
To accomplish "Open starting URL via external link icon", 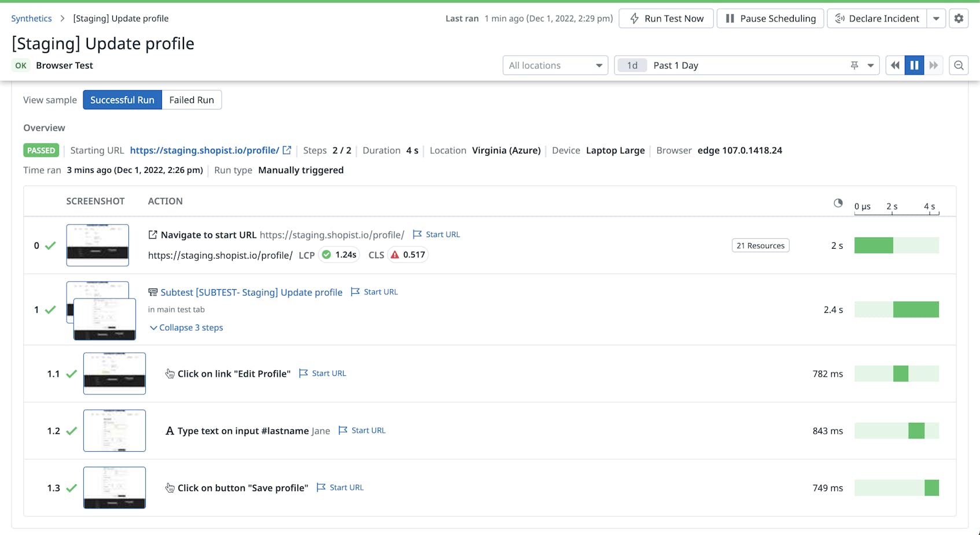I will [288, 150].
